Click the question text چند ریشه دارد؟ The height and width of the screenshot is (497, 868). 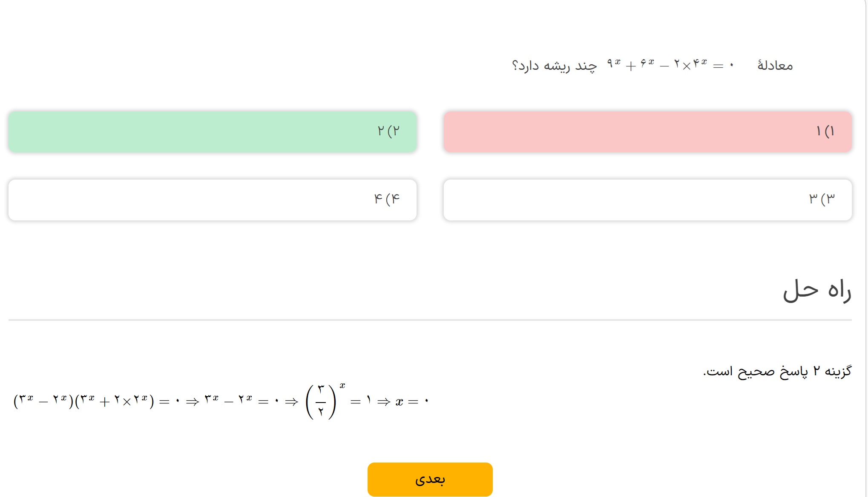pos(554,66)
